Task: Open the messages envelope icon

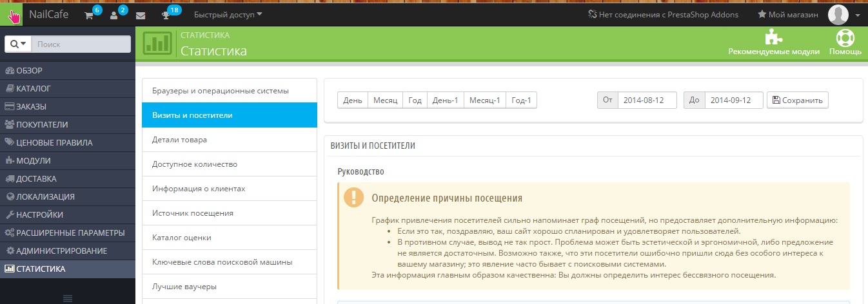Action: pos(141,15)
